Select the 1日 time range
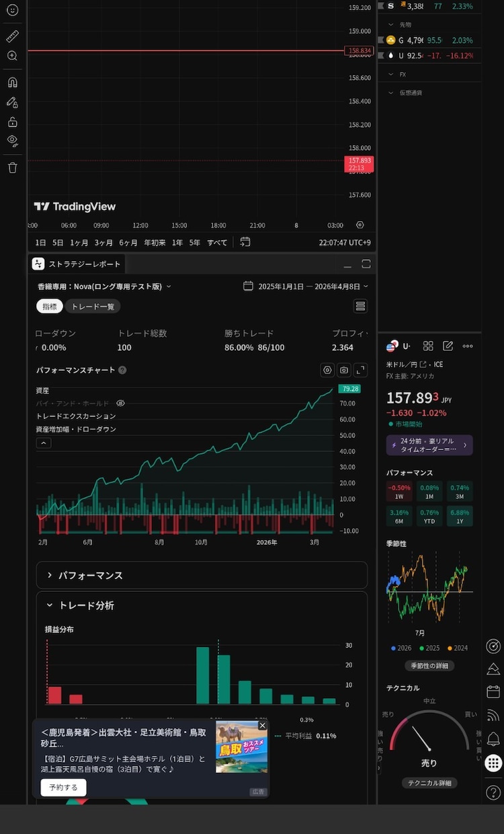 click(41, 242)
